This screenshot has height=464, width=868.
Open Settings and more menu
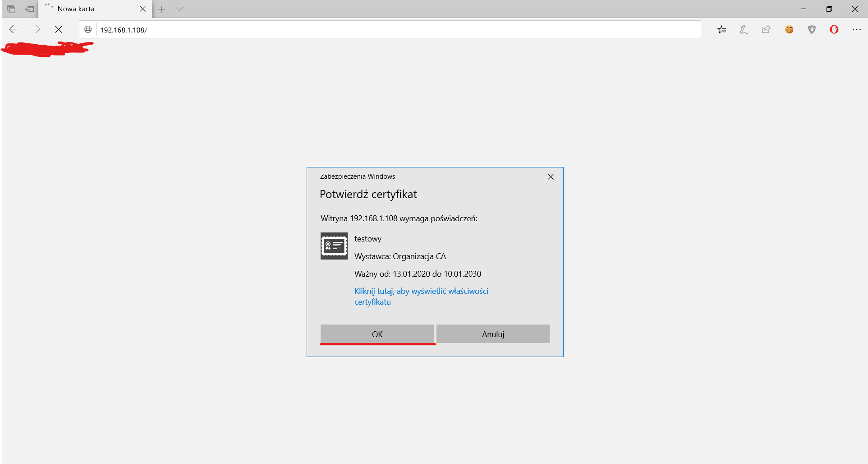pos(857,30)
